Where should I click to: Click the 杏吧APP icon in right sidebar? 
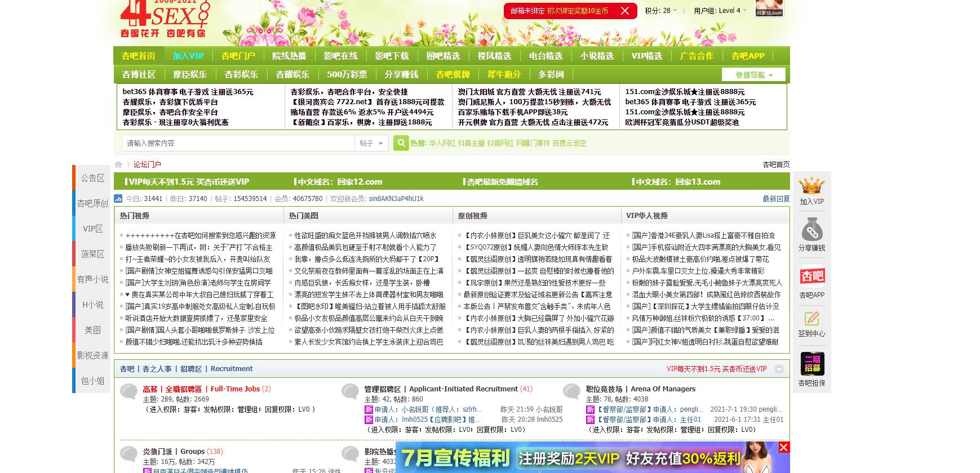point(812,276)
